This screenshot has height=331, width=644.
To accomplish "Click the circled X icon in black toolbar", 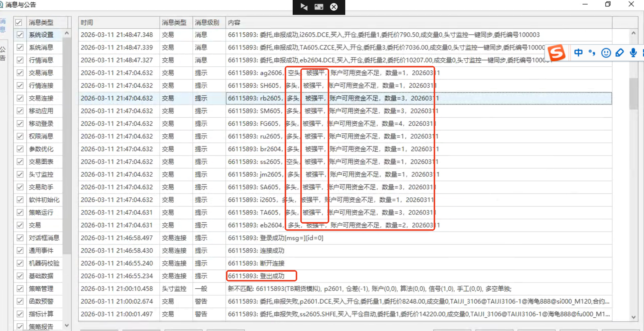I will pos(334,7).
